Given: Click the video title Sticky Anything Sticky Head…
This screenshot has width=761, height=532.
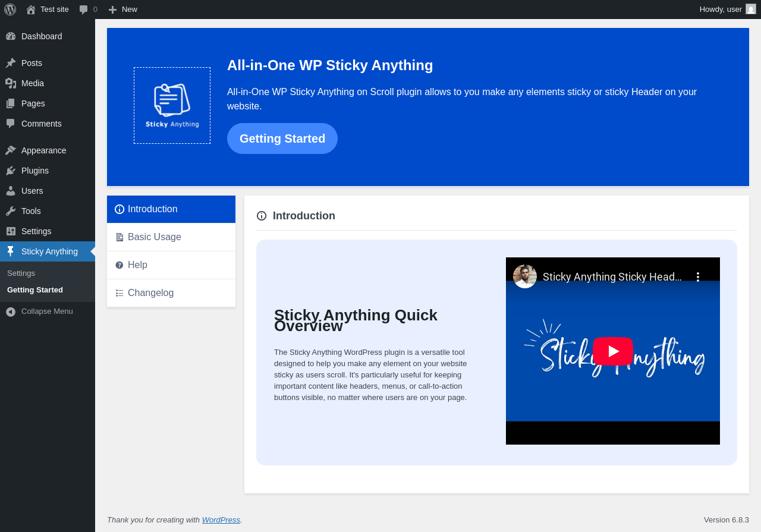Looking at the screenshot, I should [612, 277].
